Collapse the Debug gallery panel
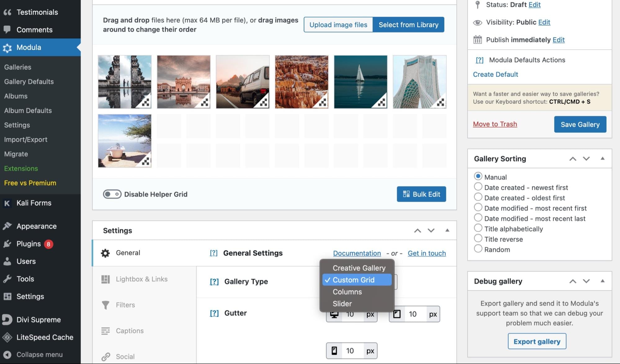 click(603, 281)
